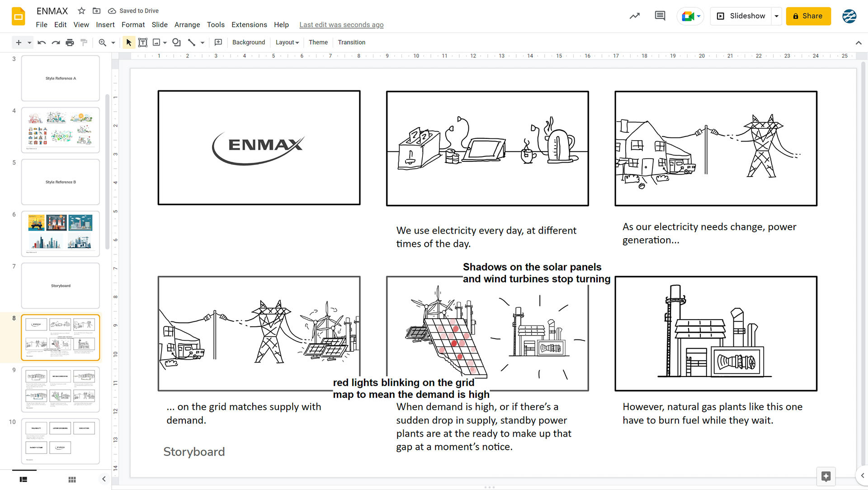868x490 pixels.
Task: Switch to grid view of slides
Action: pyautogui.click(x=72, y=479)
